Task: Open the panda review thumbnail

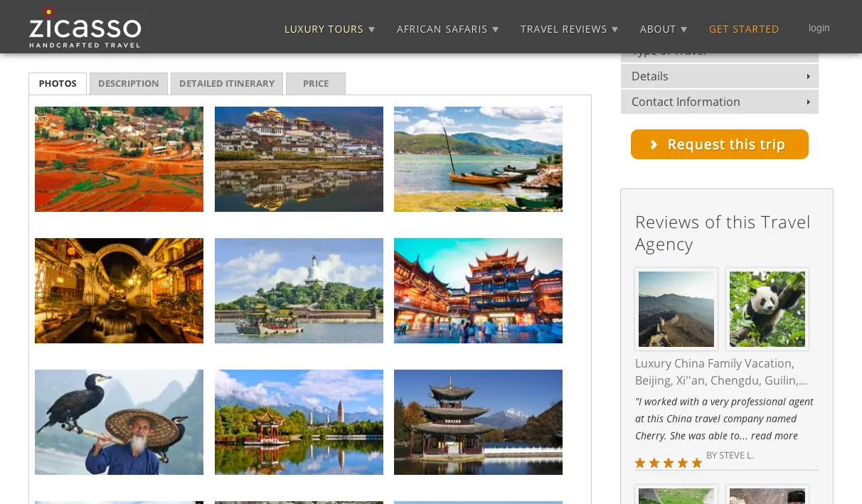Action: tap(767, 309)
